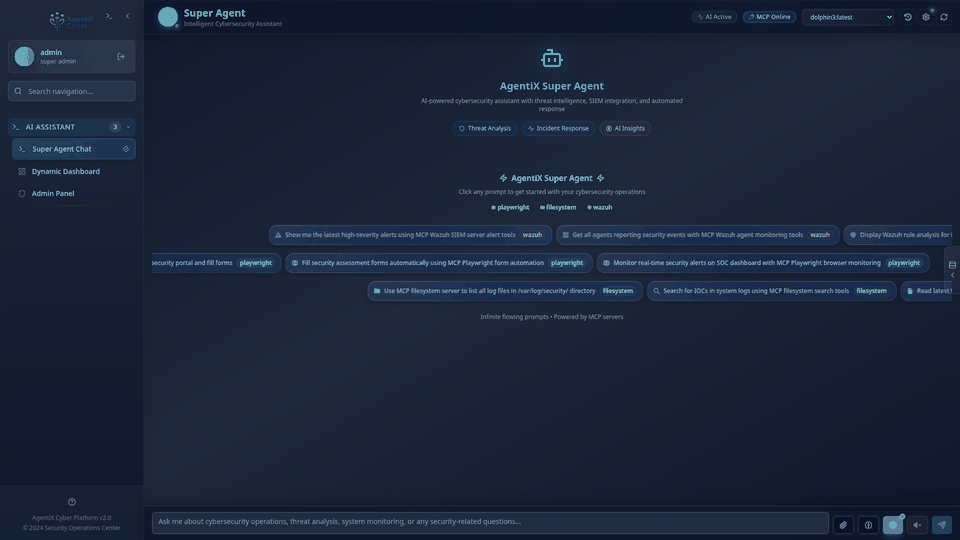This screenshot has height=540, width=960.
Task: Log out using the sign-out icon
Action: 121,56
